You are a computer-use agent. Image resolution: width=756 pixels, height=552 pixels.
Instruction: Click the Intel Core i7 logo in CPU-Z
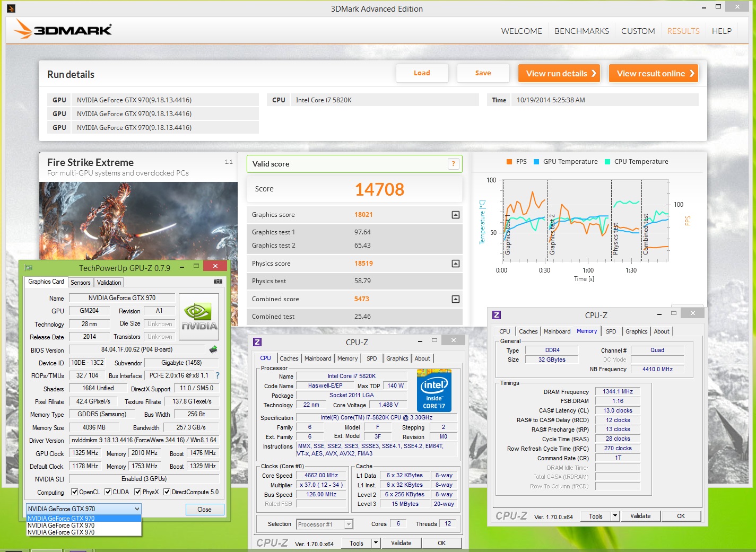coord(434,391)
